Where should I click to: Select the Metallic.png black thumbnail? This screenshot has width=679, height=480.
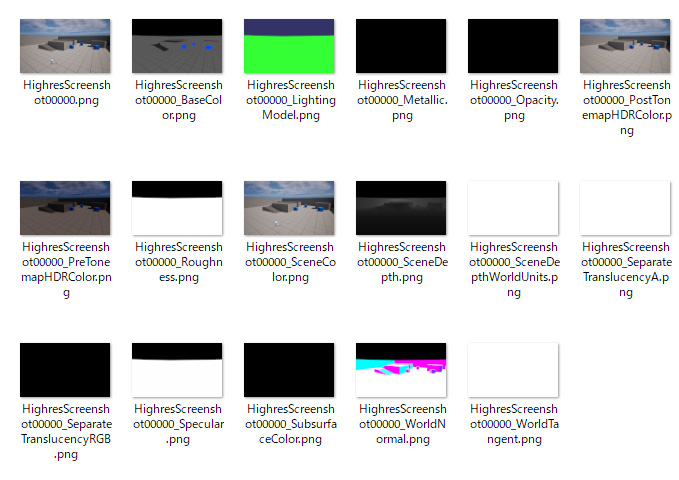[x=401, y=46]
